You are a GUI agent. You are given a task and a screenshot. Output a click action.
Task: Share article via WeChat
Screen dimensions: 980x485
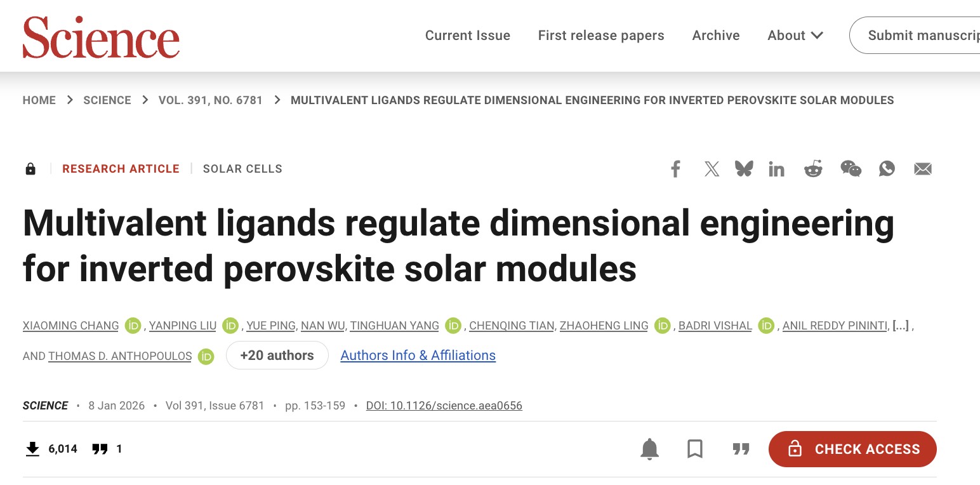(x=851, y=169)
